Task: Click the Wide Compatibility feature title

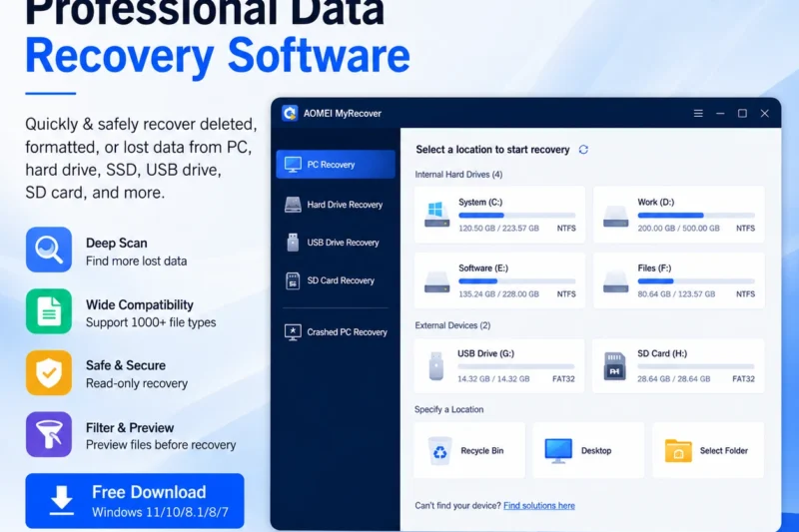Action: (x=140, y=304)
